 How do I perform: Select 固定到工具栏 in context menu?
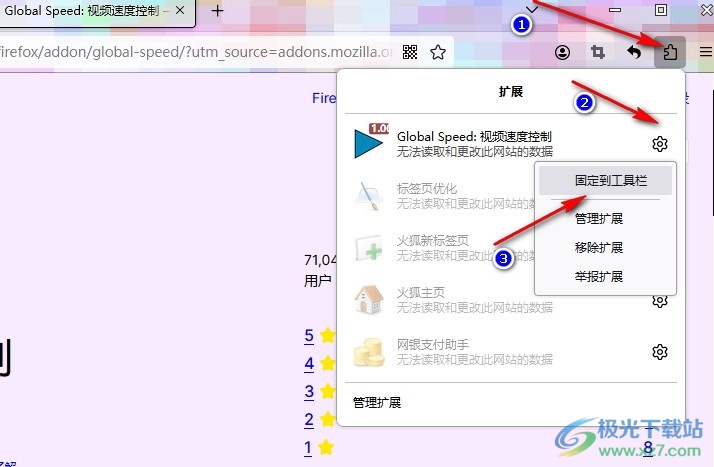coord(605,181)
